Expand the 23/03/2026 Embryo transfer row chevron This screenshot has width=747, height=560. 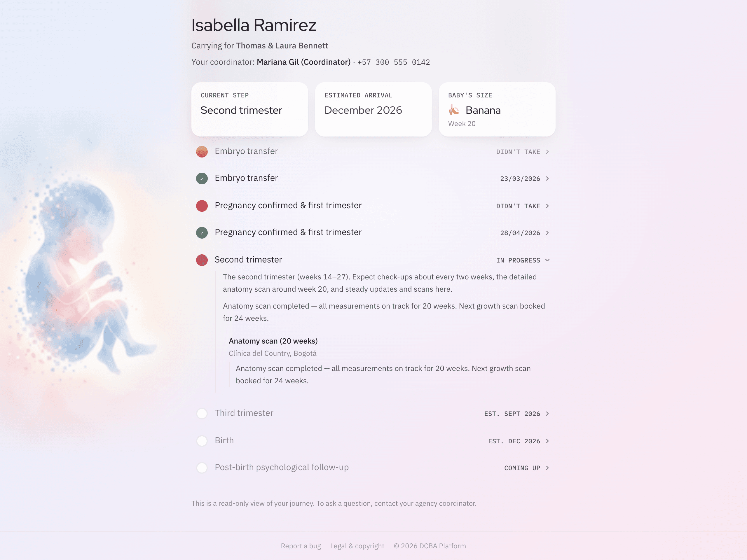547,178
